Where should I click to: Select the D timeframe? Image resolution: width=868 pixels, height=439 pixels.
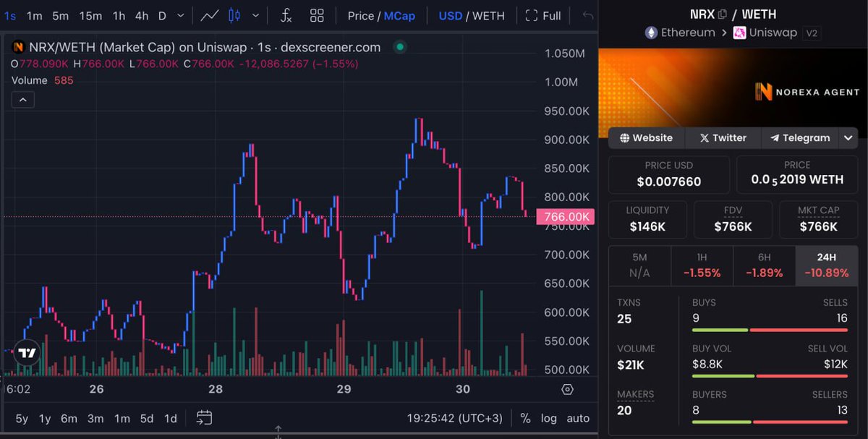click(162, 15)
